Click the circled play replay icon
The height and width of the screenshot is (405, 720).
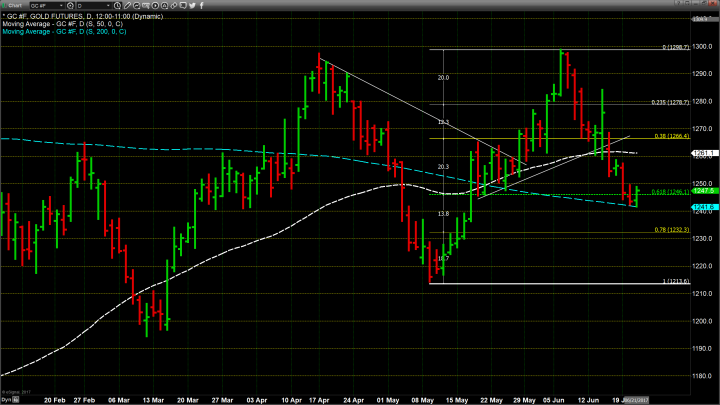pos(155,6)
